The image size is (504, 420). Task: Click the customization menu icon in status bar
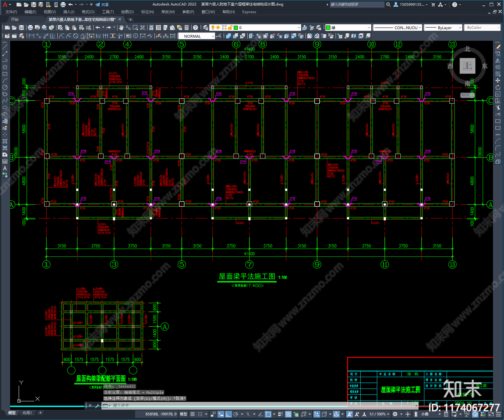[499, 414]
